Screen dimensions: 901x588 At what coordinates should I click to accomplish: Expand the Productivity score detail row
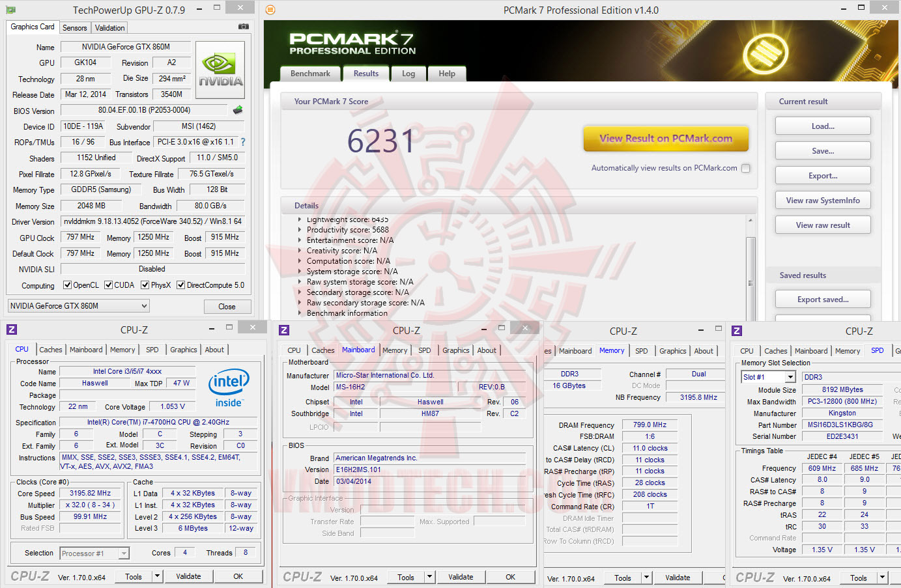click(300, 230)
